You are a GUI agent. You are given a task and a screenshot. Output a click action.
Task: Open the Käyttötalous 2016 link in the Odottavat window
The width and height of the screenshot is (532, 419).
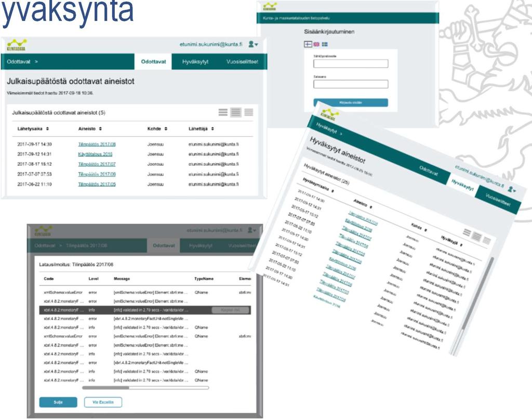95,154
